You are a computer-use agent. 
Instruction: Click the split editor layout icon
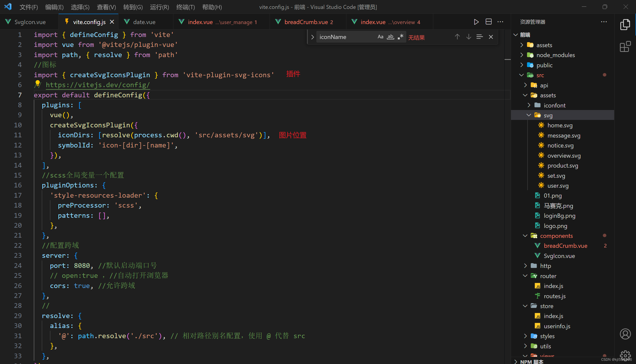click(488, 22)
